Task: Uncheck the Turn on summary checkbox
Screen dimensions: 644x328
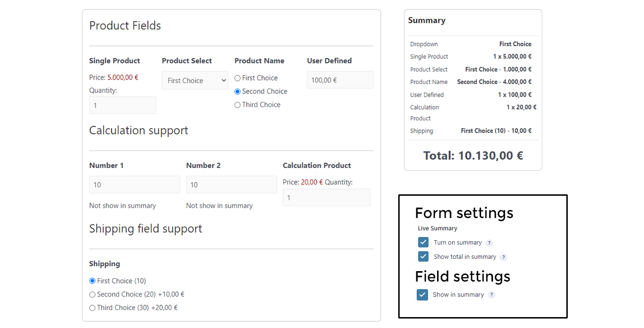Action: point(423,242)
